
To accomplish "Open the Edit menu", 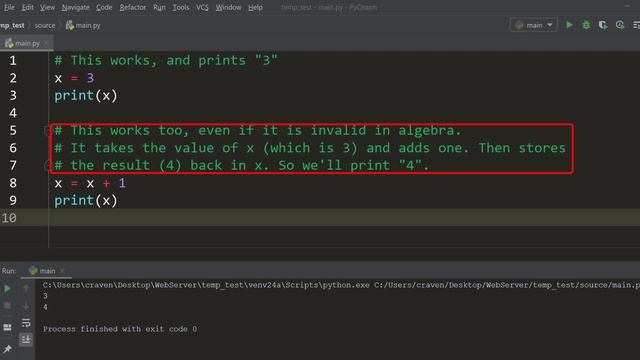I will [27, 7].
